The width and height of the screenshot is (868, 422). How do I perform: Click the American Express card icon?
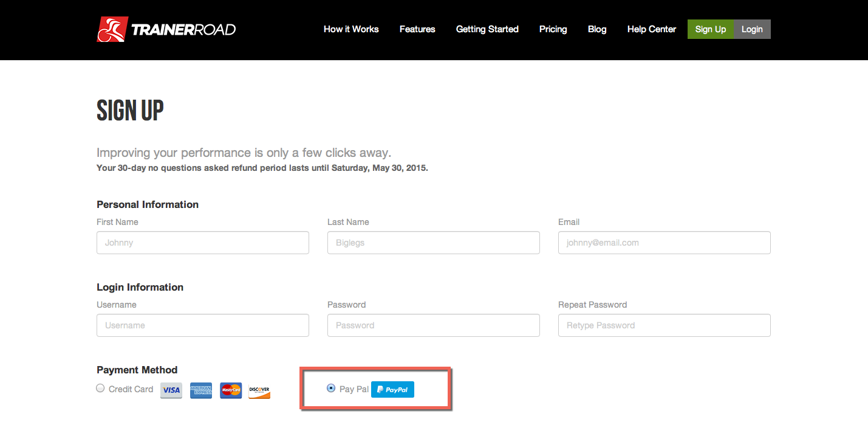pos(201,390)
